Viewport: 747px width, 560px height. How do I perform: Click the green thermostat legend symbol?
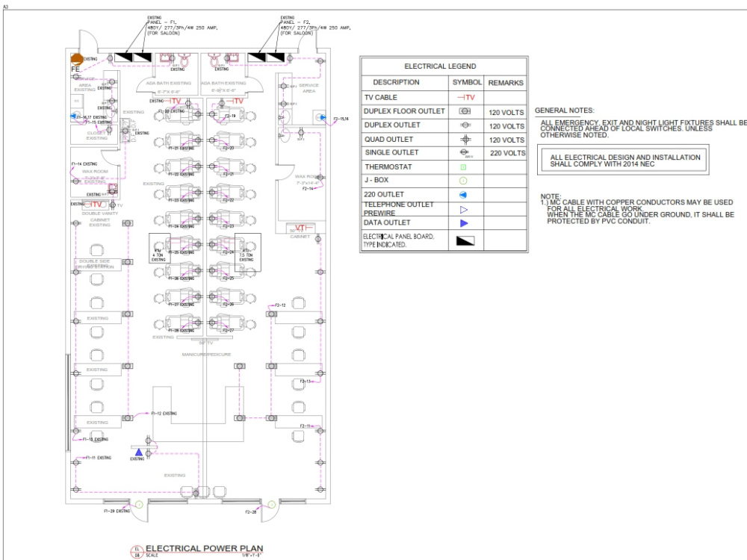[464, 167]
